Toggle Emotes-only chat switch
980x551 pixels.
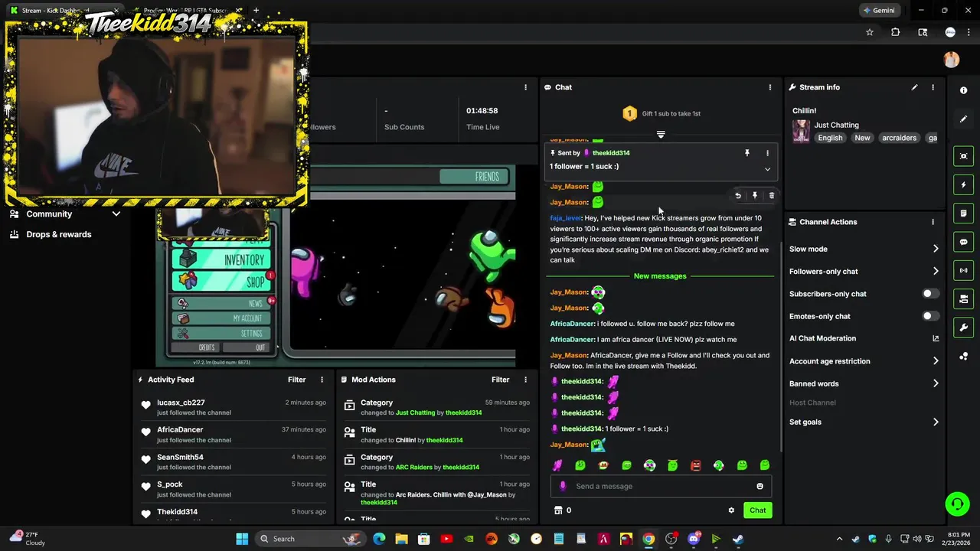click(x=930, y=316)
